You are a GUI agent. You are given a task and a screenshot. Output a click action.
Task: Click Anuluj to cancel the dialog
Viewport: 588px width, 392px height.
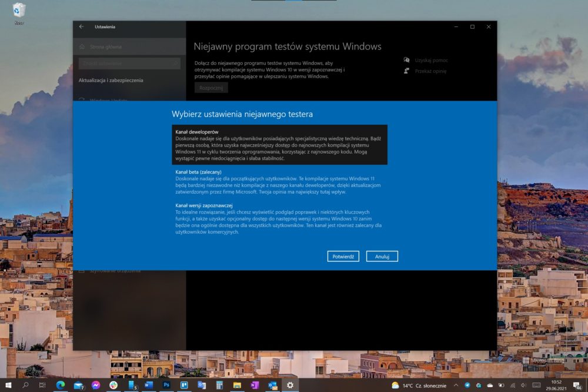pos(382,257)
